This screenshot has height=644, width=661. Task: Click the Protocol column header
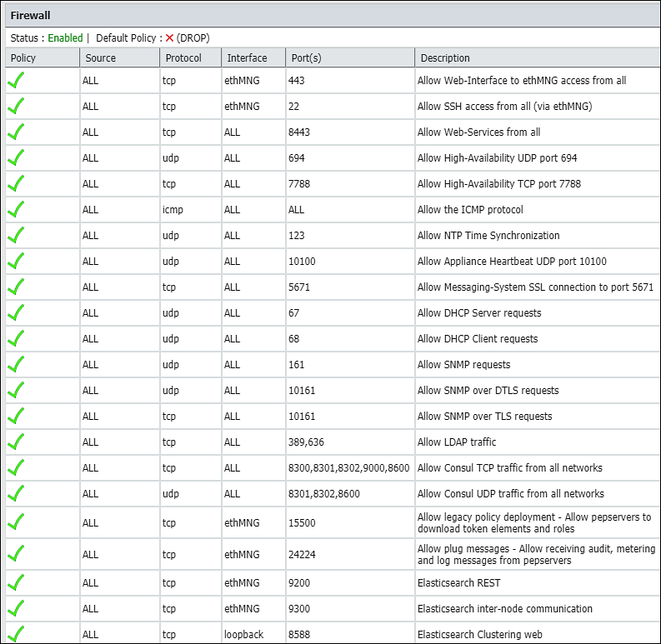(191, 57)
